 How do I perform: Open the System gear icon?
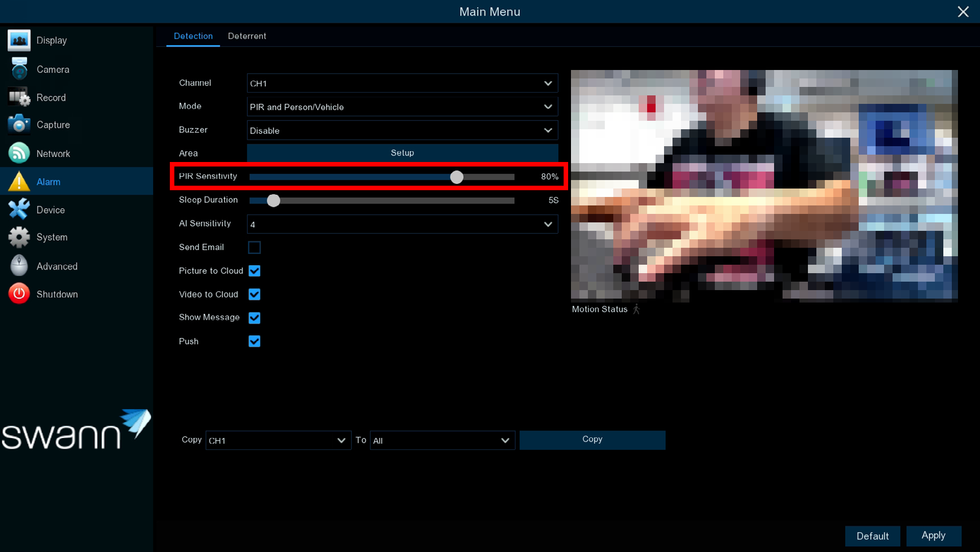(x=19, y=238)
